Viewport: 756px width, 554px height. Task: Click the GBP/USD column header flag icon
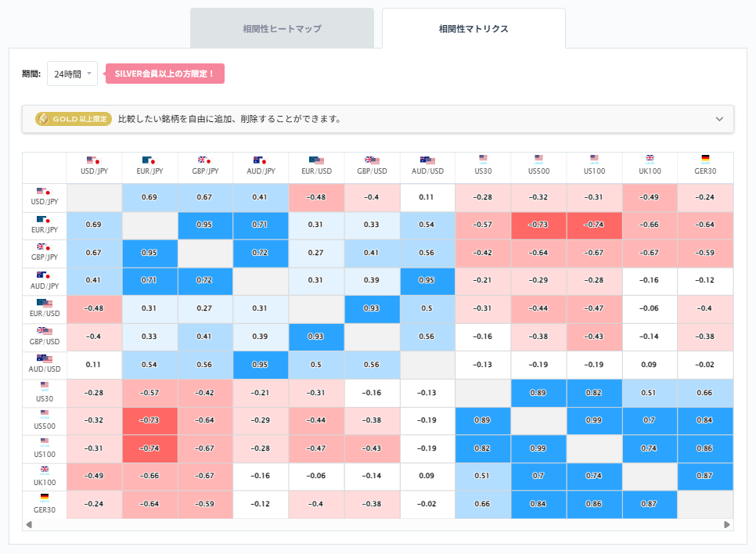(x=372, y=160)
